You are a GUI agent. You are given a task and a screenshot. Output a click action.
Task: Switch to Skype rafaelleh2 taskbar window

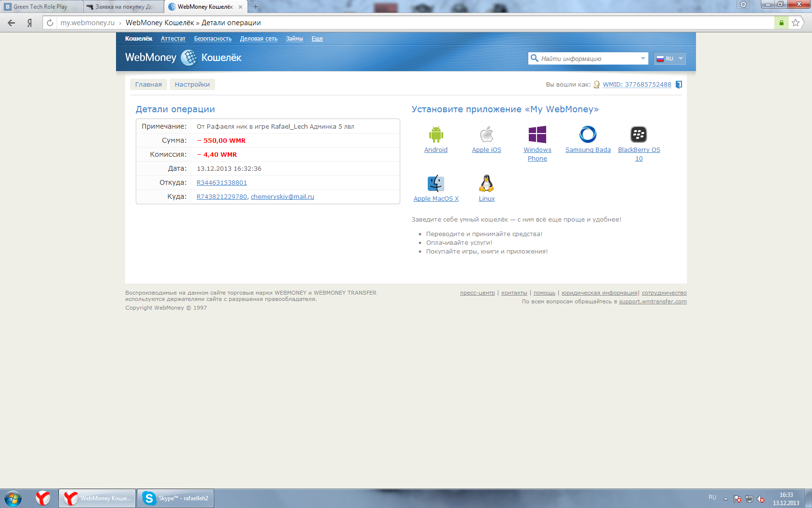tap(176, 498)
